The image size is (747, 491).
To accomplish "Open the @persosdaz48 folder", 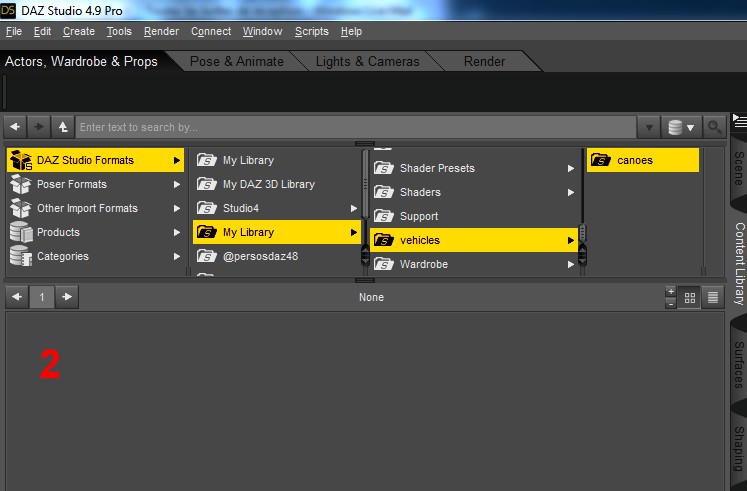I will click(x=276, y=256).
